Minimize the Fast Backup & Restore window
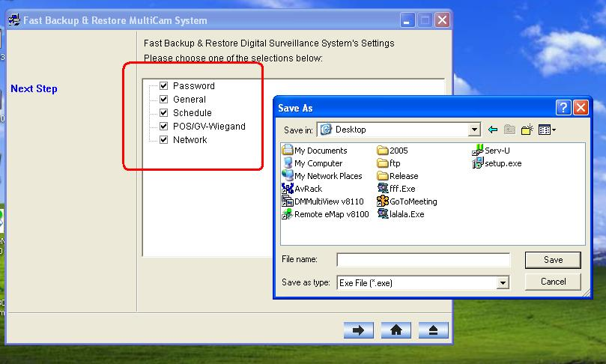606x364 pixels. coord(407,20)
